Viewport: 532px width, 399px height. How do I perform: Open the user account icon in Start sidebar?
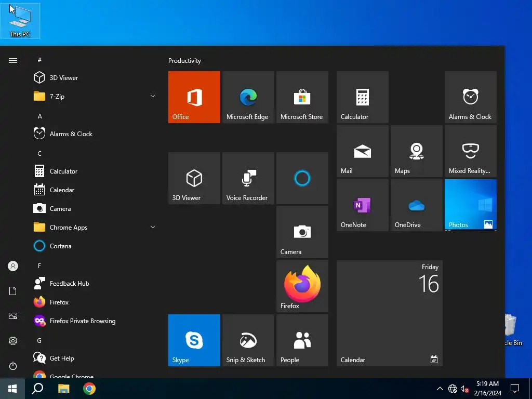pyautogui.click(x=13, y=266)
